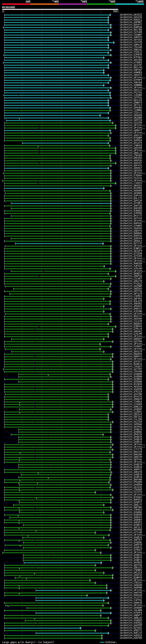The image size is (146, 644).
Task: Select hit label UniRef100_Q70MP0
Action: pos(131,203)
